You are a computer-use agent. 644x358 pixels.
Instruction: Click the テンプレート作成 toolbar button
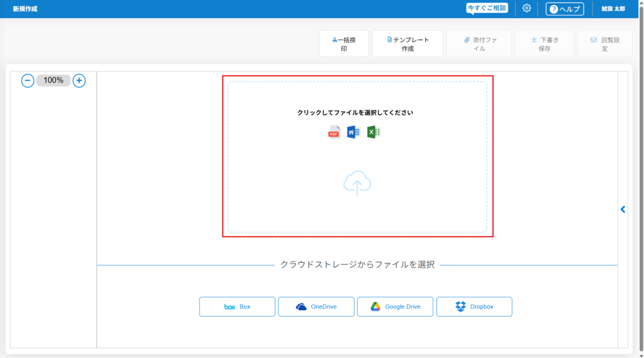coord(408,44)
